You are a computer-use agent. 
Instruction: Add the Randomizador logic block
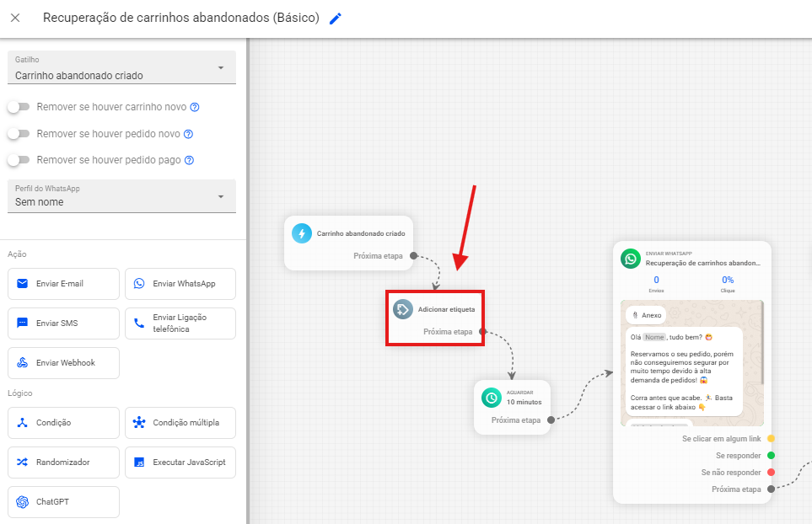click(63, 463)
